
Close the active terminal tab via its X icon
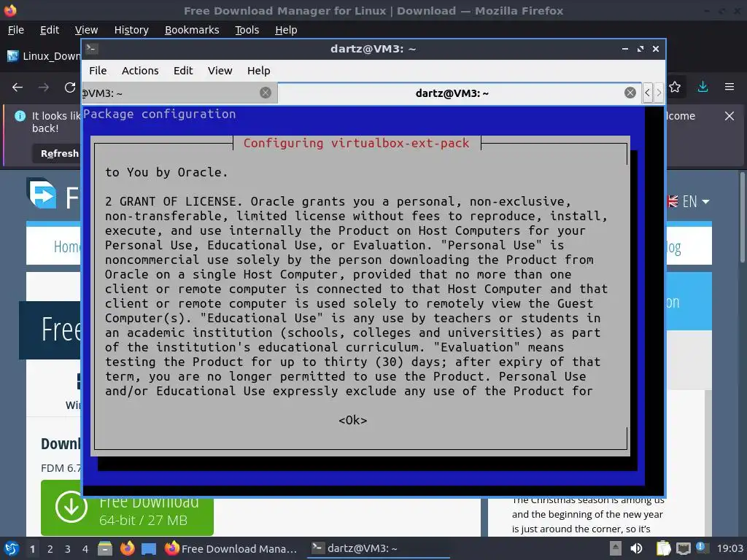(630, 93)
